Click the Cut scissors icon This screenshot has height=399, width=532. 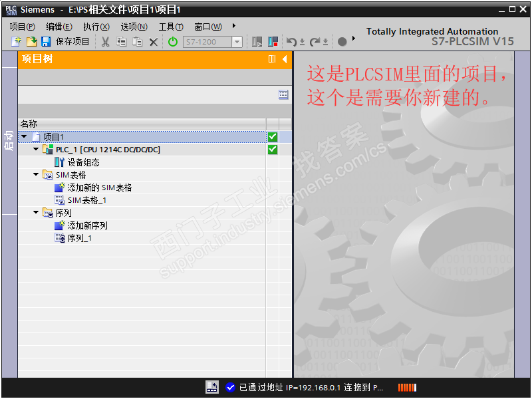tap(105, 42)
